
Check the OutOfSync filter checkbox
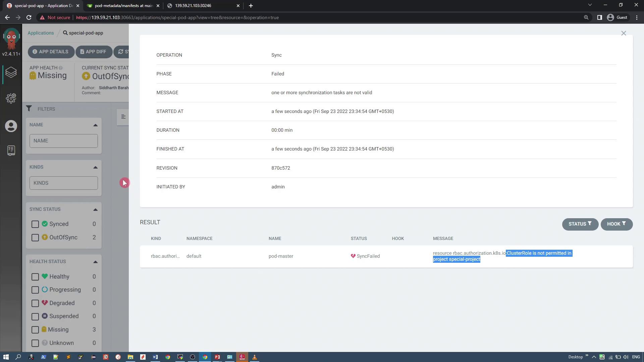pos(35,237)
